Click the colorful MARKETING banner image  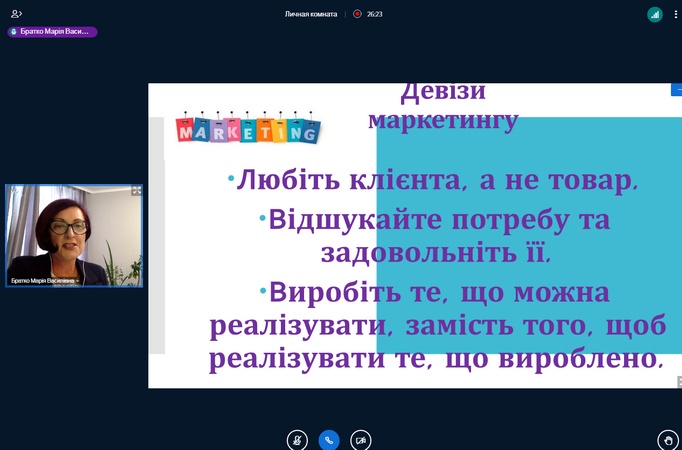[247, 128]
